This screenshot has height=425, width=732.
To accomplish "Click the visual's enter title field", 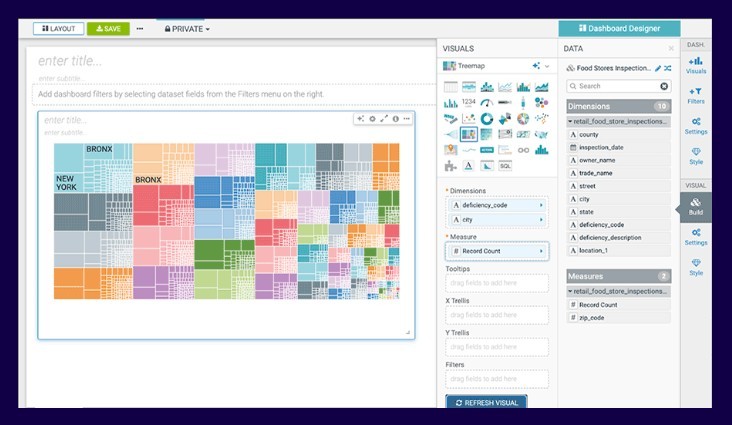I will tap(65, 120).
